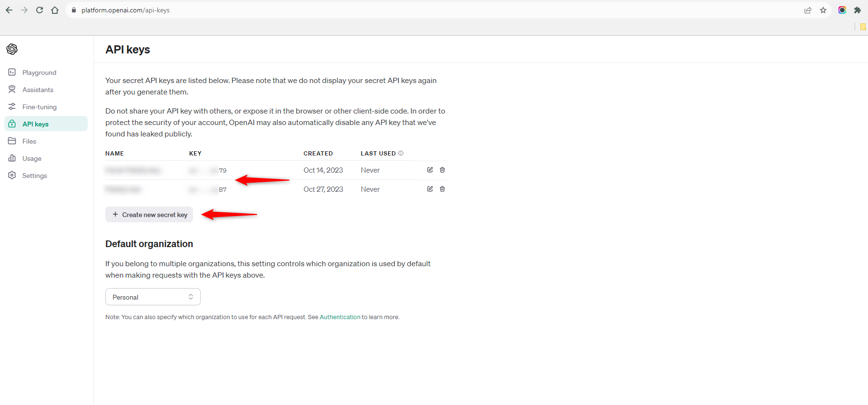Go back in browser history
The height and width of the screenshot is (405, 868).
click(9, 10)
